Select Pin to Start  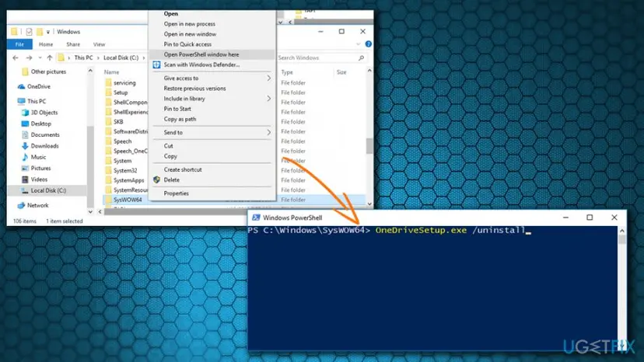177,109
